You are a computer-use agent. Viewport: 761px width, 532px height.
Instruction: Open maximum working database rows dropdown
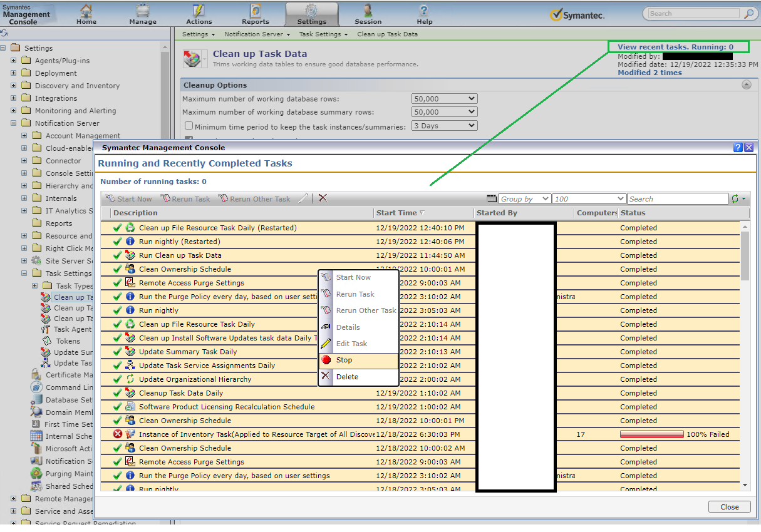click(444, 99)
